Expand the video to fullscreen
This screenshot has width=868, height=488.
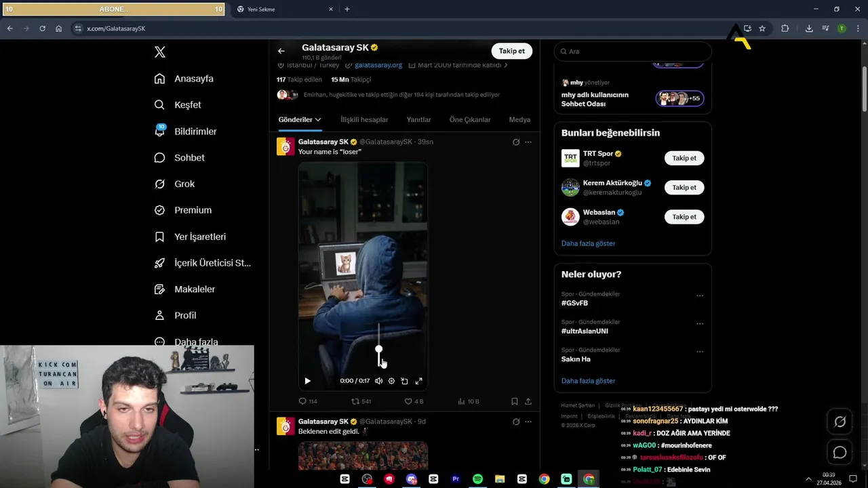[x=418, y=381]
